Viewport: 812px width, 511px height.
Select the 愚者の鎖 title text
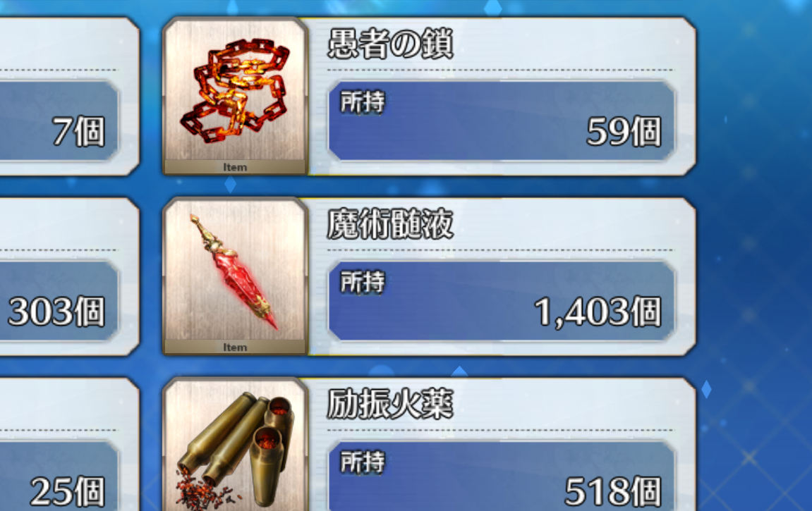click(x=390, y=44)
